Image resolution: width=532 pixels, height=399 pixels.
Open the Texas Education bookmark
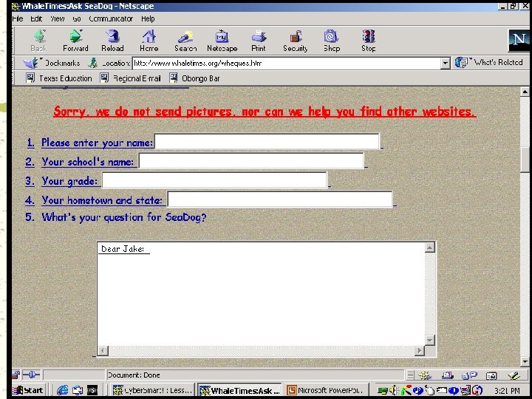[x=58, y=78]
